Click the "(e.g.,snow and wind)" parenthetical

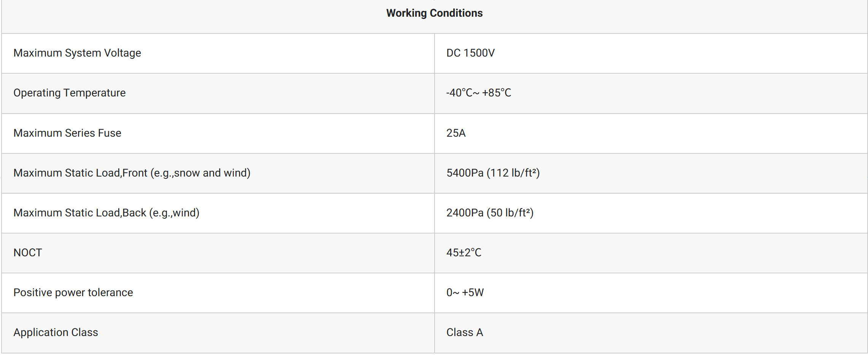coord(200,173)
